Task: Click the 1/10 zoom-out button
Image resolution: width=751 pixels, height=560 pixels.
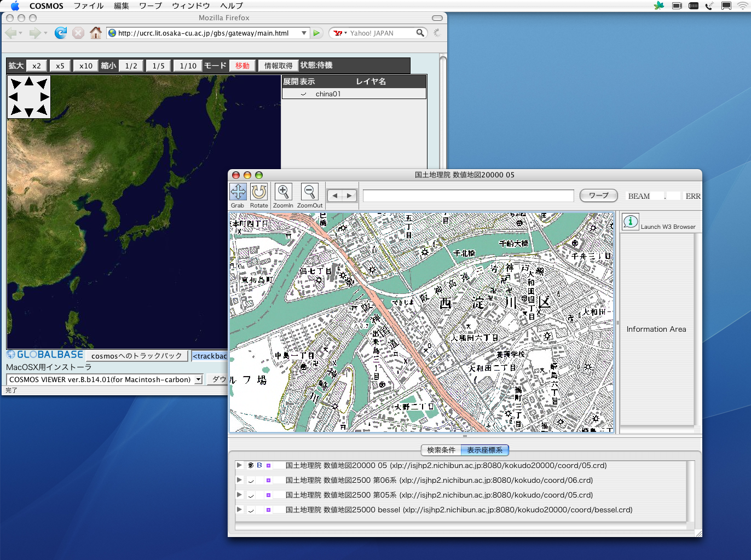Action: 188,66
